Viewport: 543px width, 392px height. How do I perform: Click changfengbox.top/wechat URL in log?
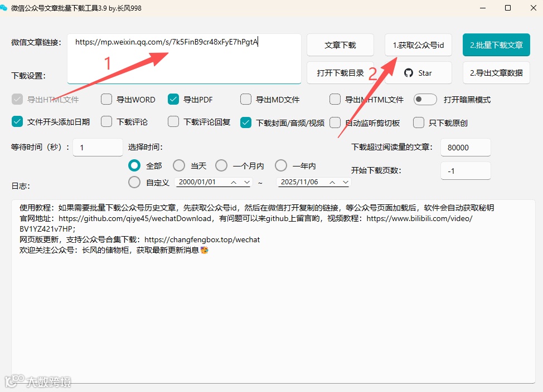(202, 240)
